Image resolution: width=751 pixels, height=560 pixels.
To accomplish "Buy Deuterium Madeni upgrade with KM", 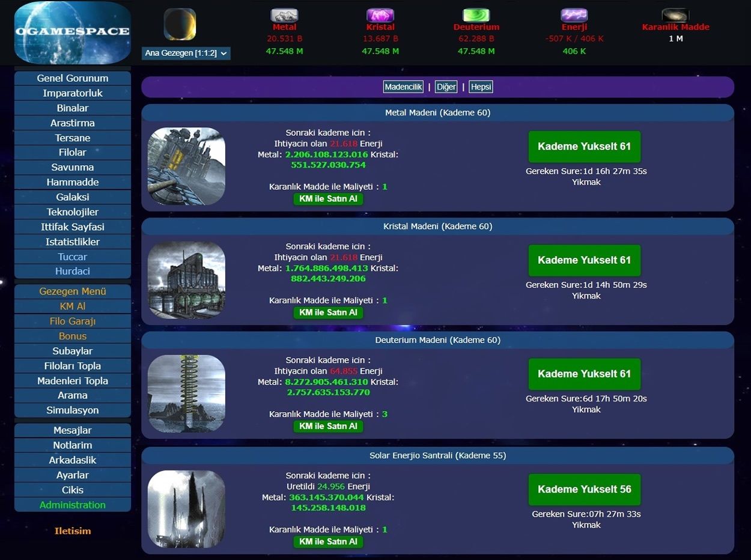I will point(328,426).
